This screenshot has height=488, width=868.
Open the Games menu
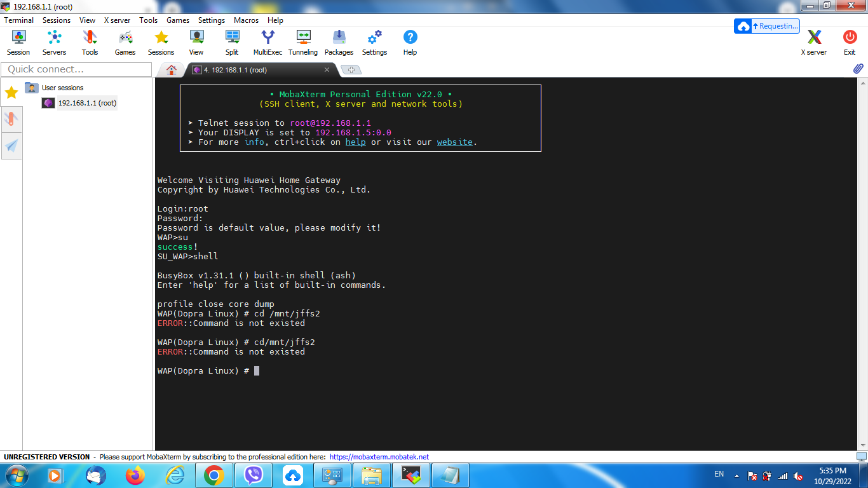pyautogui.click(x=178, y=20)
